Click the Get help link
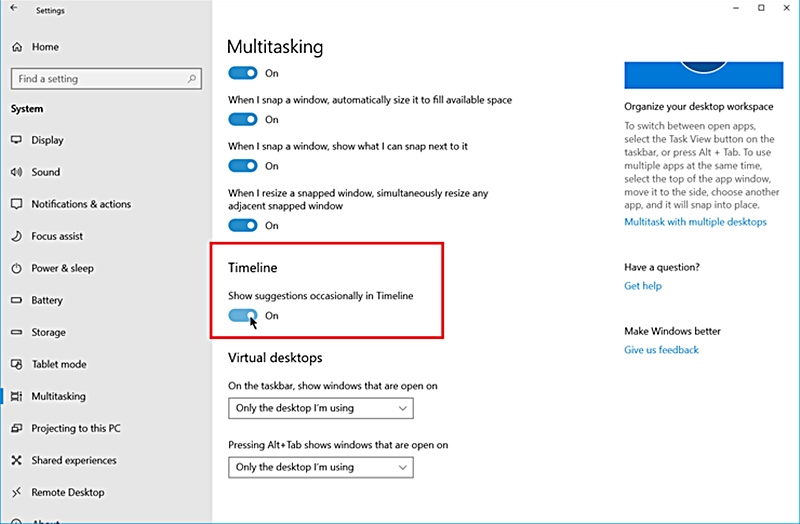Image resolution: width=800 pixels, height=524 pixels. pos(643,286)
